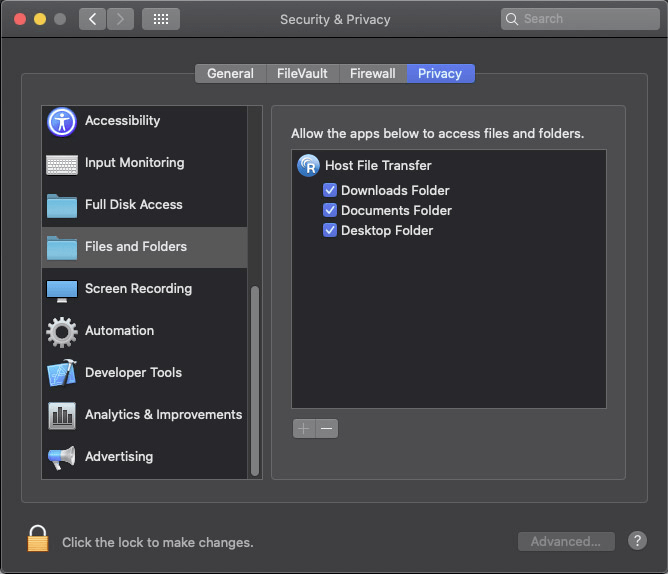
Task: Click the Advanced... button
Action: (566, 541)
